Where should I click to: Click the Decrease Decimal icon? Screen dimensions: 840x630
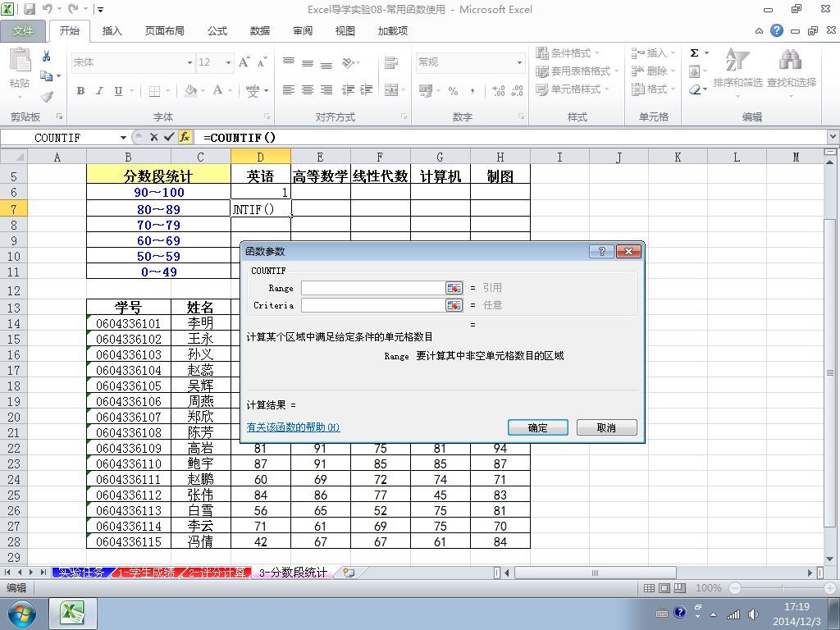click(x=518, y=90)
